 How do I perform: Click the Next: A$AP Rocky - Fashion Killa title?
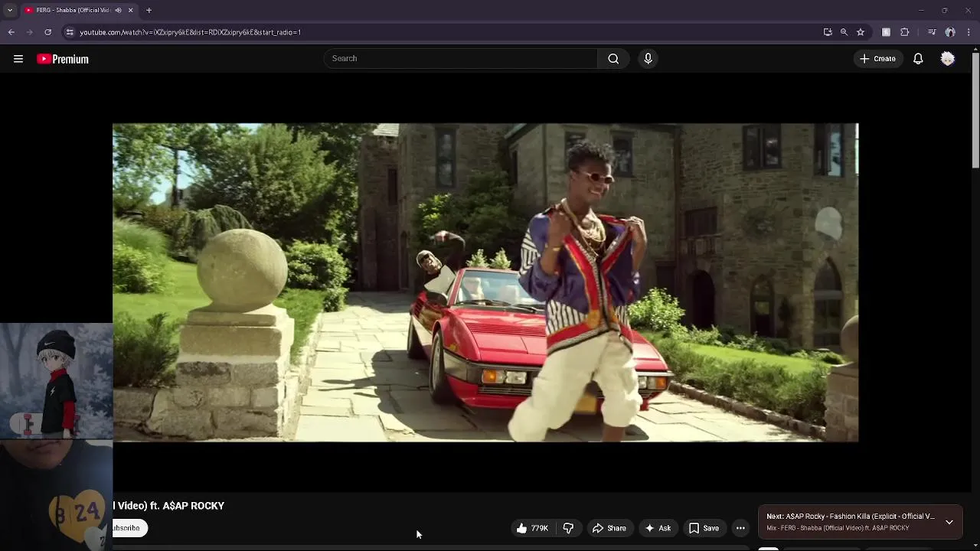point(851,517)
